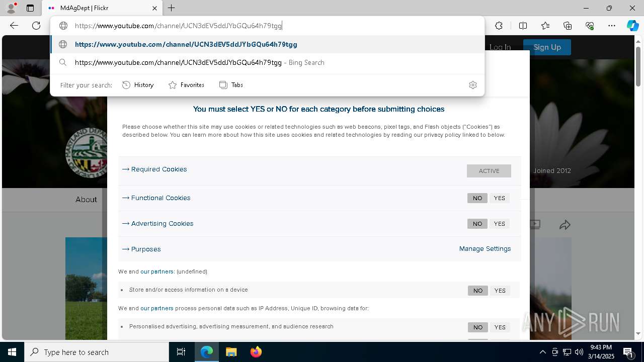Open the tab actions menu icon
Screen dimensions: 644x362
click(x=30, y=8)
